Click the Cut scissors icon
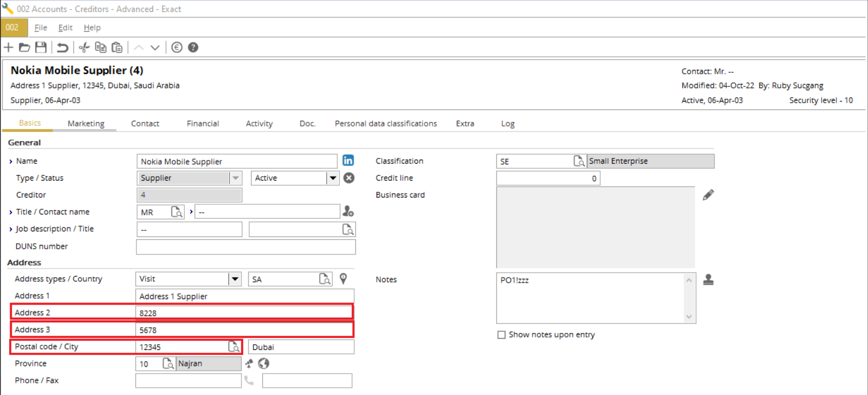 [85, 47]
